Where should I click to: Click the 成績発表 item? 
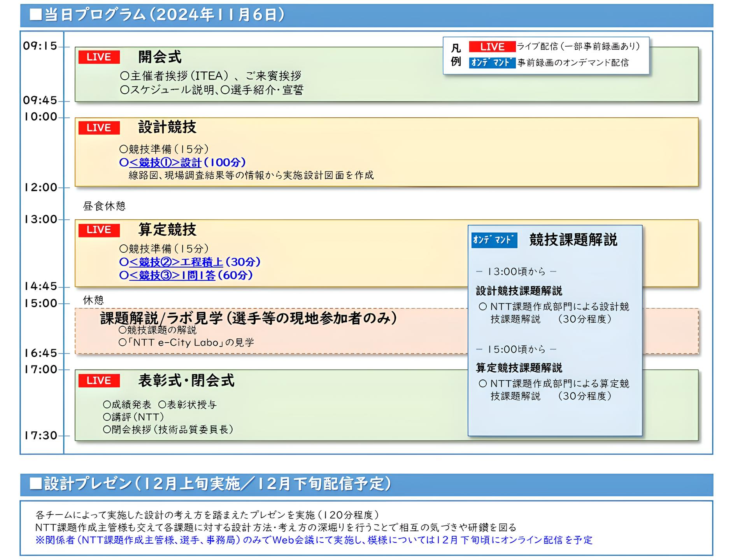[127, 405]
